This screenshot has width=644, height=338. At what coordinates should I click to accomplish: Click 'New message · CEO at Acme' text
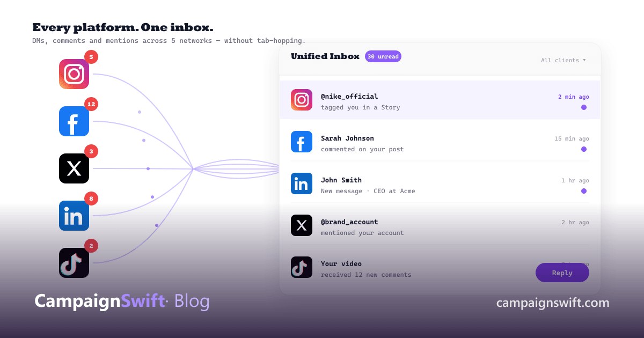pos(368,191)
